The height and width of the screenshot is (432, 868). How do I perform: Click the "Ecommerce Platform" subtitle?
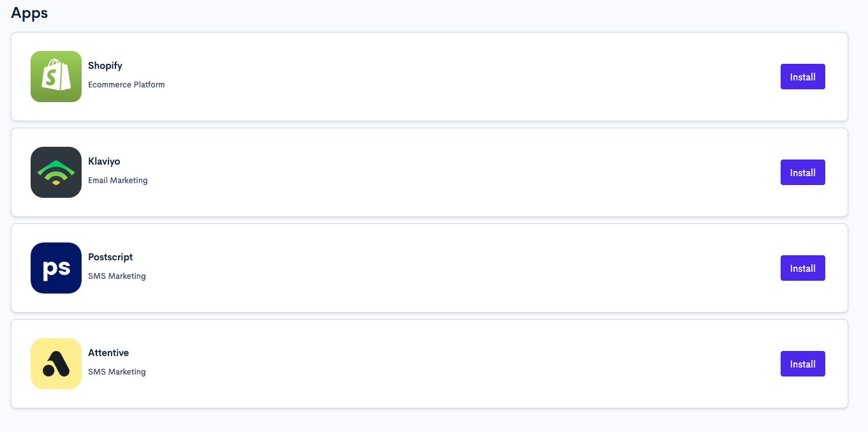[x=126, y=85]
